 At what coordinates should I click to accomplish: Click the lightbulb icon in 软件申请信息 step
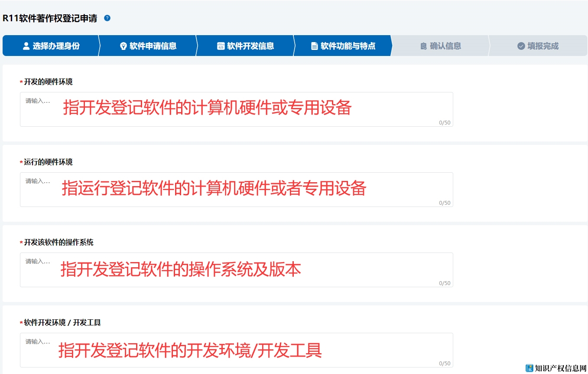(123, 46)
